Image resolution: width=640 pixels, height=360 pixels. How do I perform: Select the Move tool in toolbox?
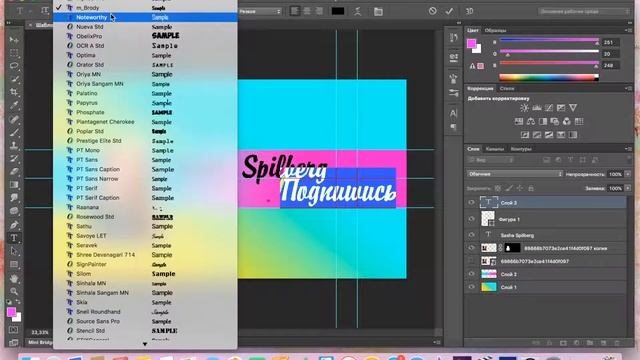14,40
